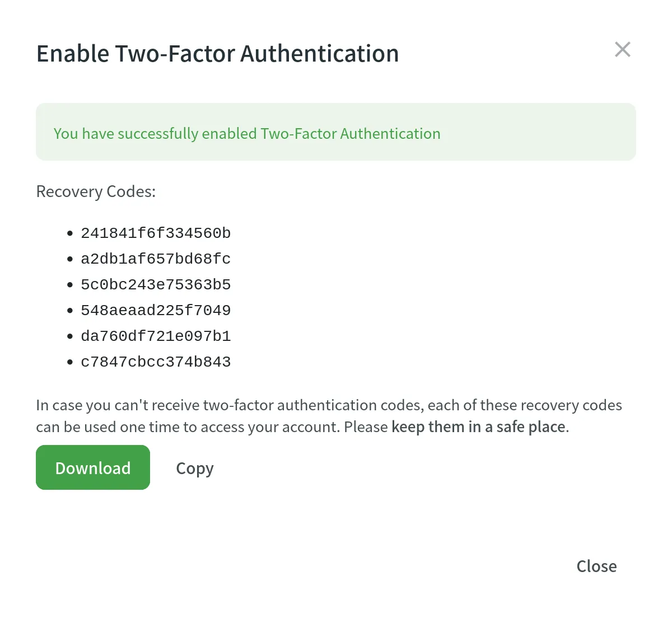The height and width of the screenshot is (623, 672).
Task: Select the recovery code 548aeaad225f7049
Action: pyautogui.click(x=156, y=310)
